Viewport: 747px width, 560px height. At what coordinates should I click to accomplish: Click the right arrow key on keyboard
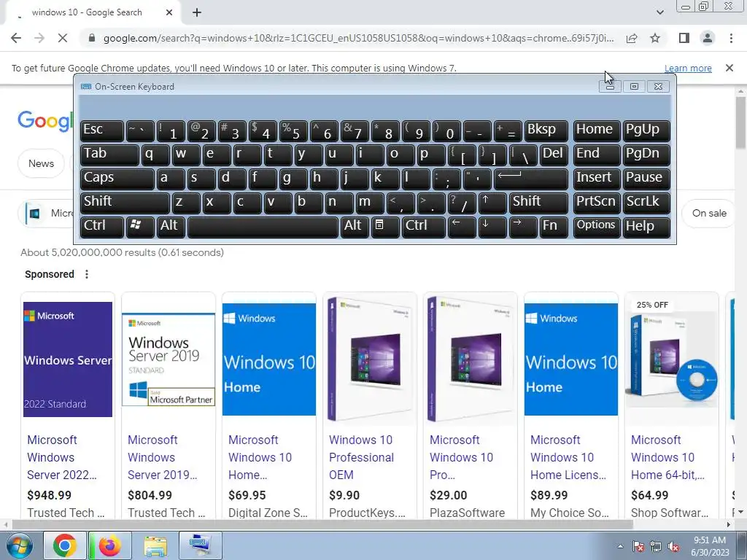click(522, 227)
